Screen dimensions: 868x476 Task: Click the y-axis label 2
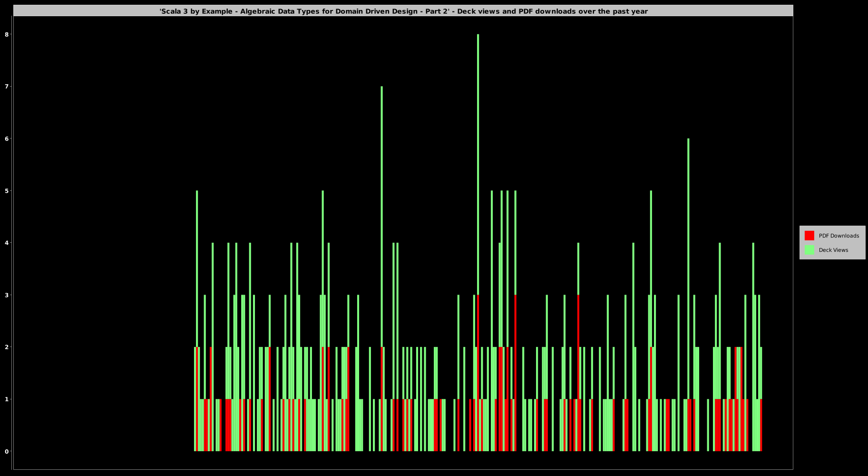coord(7,347)
